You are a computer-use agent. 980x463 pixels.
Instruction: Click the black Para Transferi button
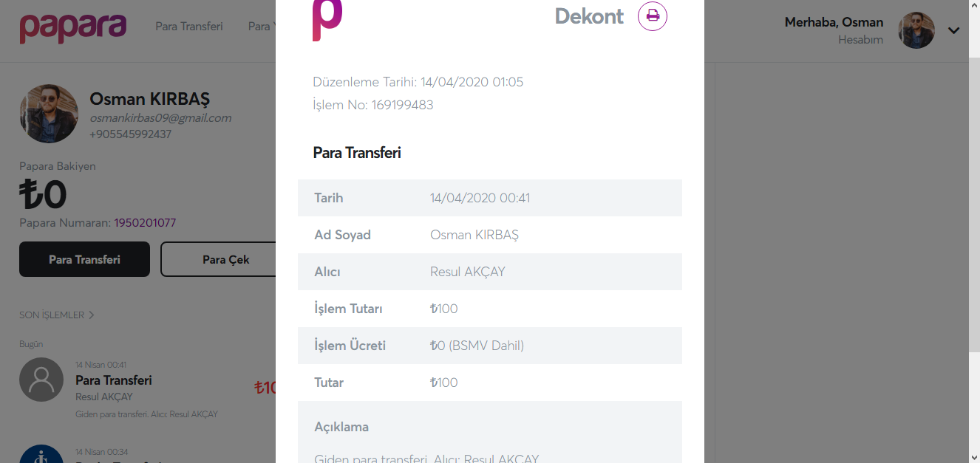pos(84,259)
